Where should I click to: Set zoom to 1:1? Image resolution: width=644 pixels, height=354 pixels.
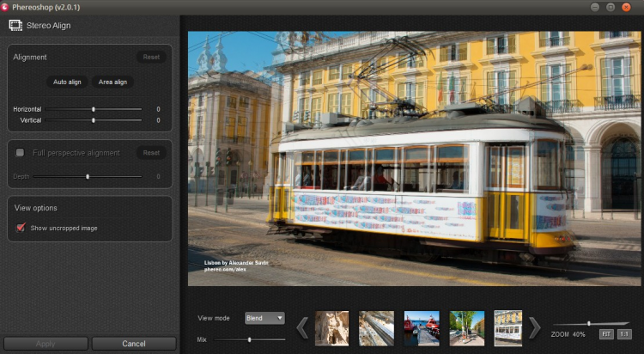tap(624, 333)
